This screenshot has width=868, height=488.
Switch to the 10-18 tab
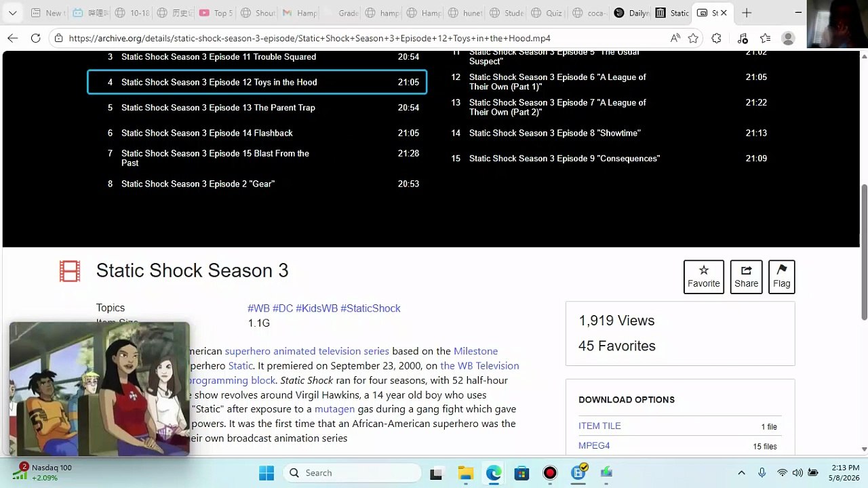pos(131,13)
